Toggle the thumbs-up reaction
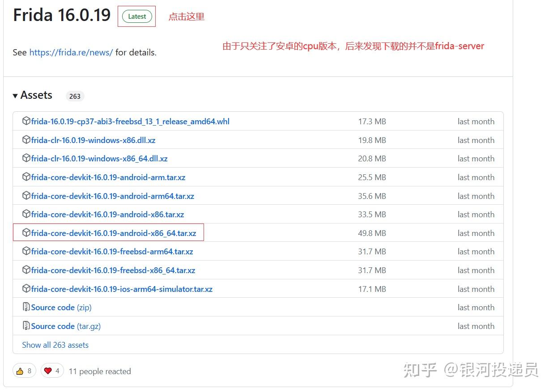The height and width of the screenshot is (392, 553). 24,371
